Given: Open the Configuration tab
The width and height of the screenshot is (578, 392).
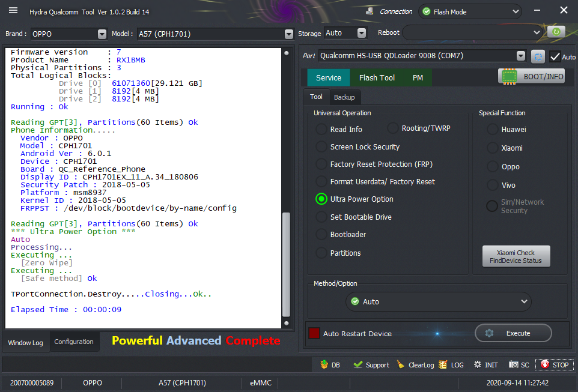Looking at the screenshot, I should point(74,342).
